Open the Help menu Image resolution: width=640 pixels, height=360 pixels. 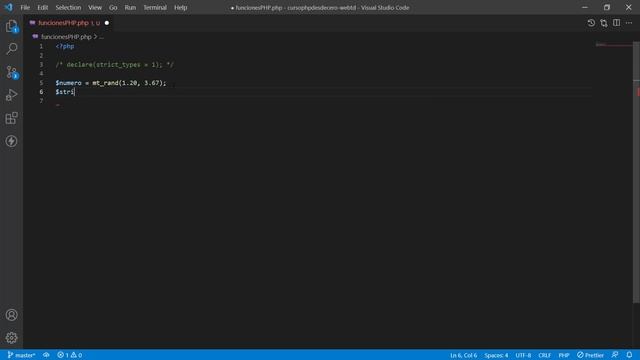click(180, 7)
